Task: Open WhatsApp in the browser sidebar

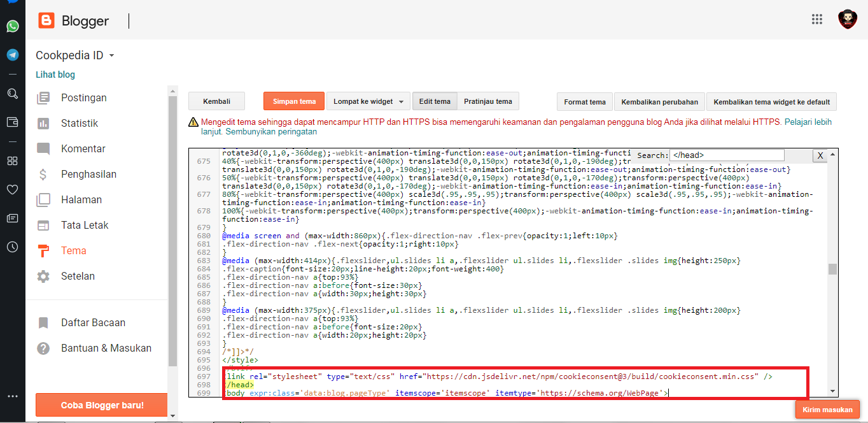Action: tap(12, 26)
